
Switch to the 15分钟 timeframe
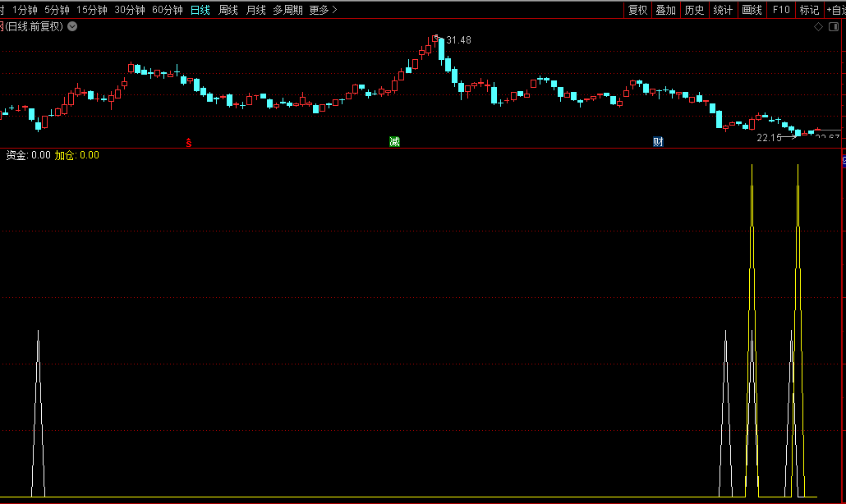pos(91,10)
